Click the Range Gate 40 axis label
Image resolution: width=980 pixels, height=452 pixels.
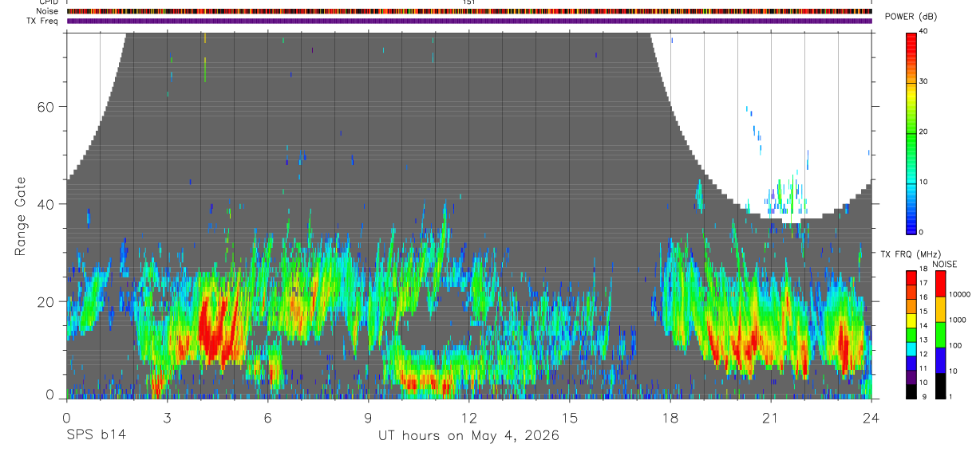(x=48, y=204)
